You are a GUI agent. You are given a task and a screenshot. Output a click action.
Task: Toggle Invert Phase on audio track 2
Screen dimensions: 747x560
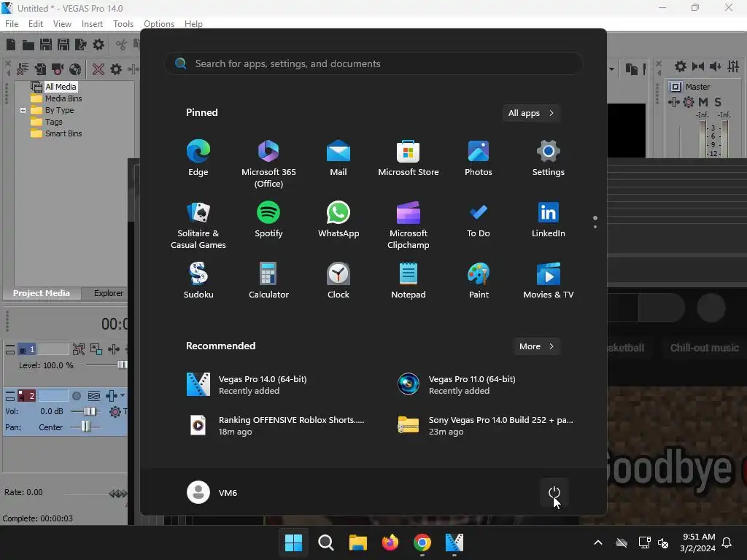point(94,396)
